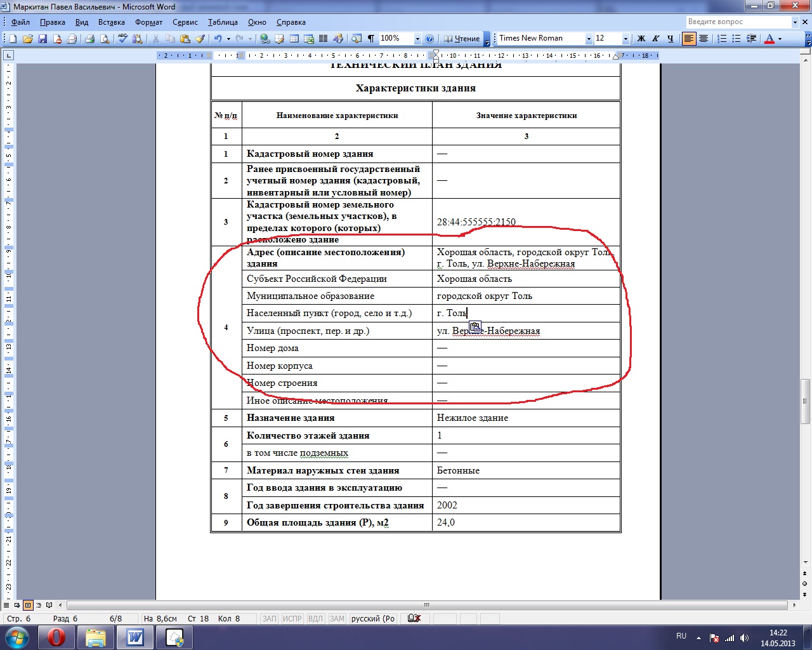Open the Формат menu
Viewport: 812px width, 650px height.
point(148,22)
